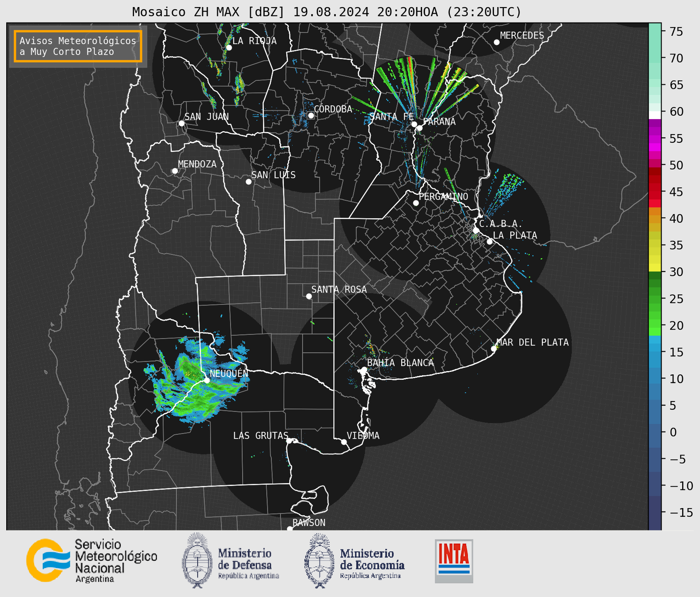Select the San Juan city marker

point(181,123)
